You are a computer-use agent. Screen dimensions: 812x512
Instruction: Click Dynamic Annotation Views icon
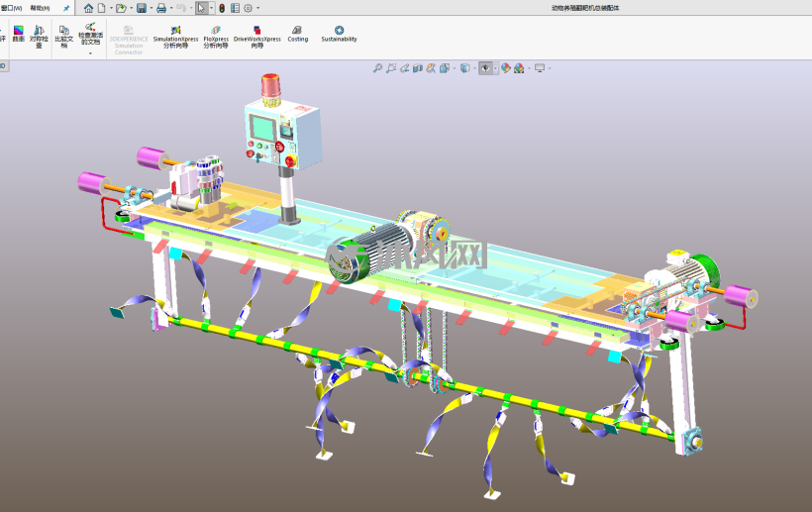pyautogui.click(x=431, y=67)
